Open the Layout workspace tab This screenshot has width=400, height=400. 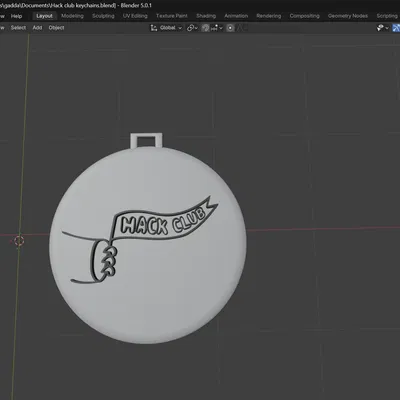[44, 16]
